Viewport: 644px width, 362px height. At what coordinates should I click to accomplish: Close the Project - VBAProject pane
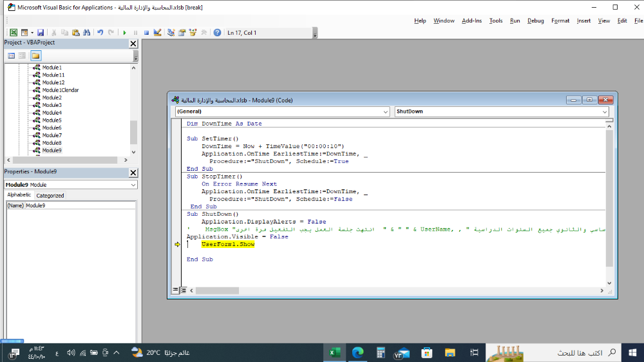pyautogui.click(x=133, y=43)
